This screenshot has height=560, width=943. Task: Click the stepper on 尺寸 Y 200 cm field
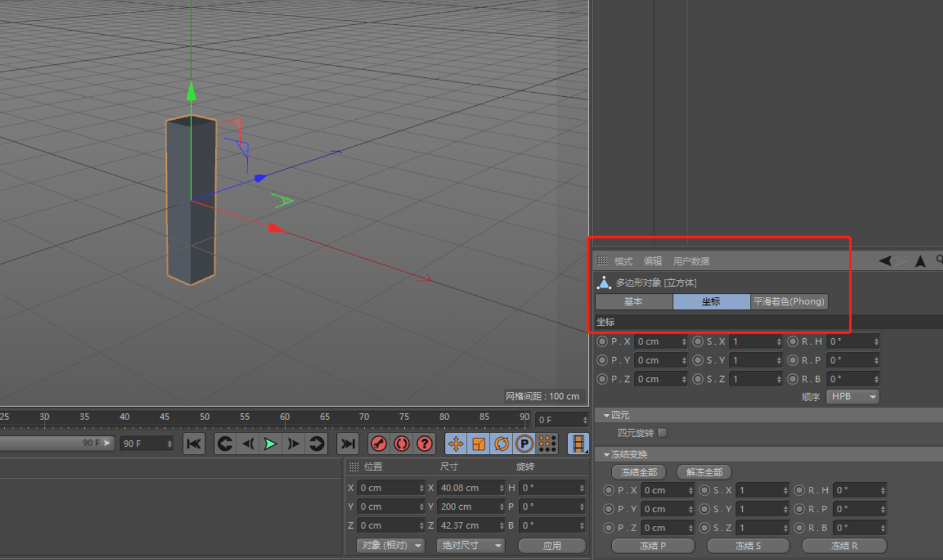click(501, 507)
